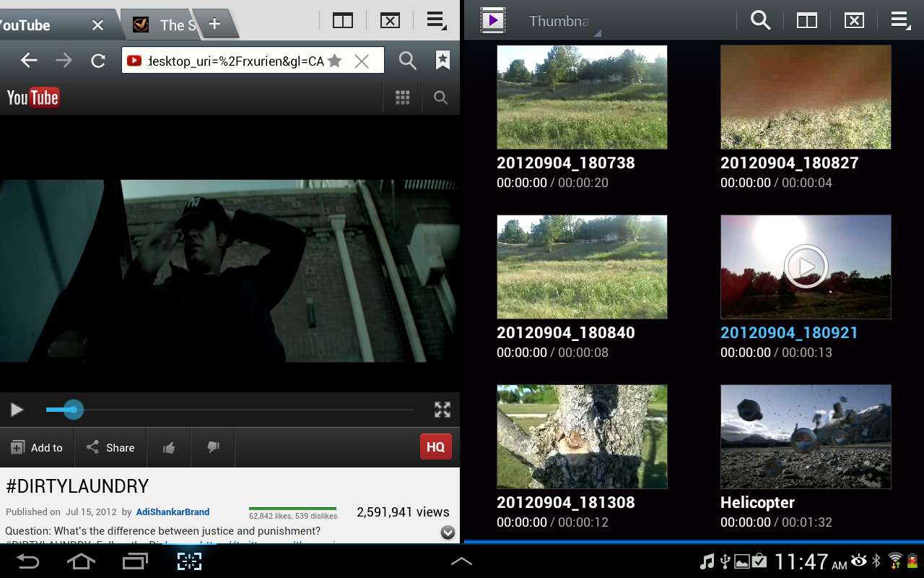Viewport: 924px width, 578px height.
Task: Tap the Android home button
Action: click(81, 561)
